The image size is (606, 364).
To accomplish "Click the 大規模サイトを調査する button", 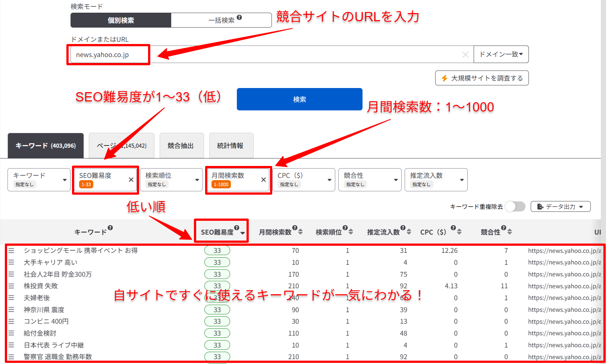I will click(x=482, y=78).
